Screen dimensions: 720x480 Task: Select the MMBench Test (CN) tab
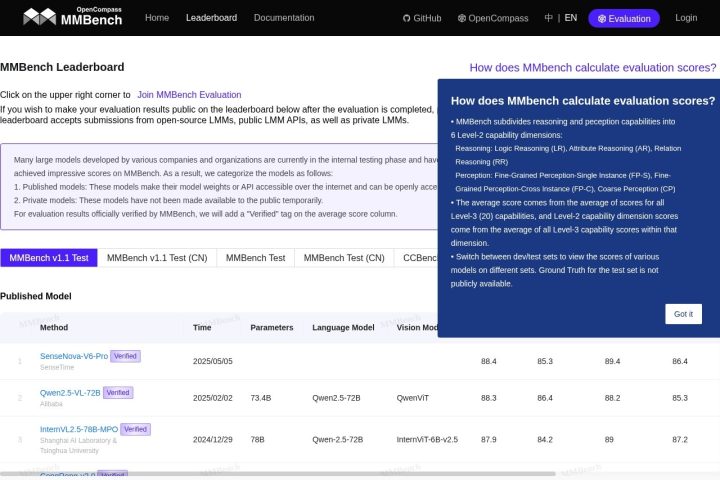point(344,258)
